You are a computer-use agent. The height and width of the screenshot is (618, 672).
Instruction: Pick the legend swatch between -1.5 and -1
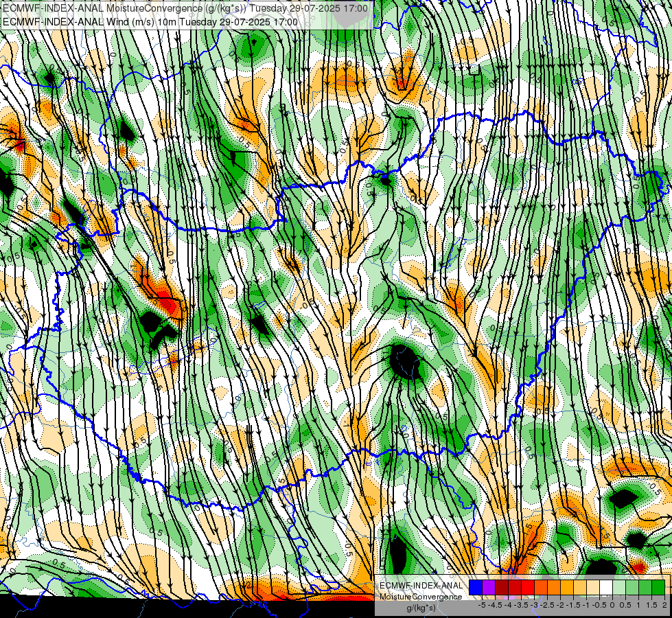[x=580, y=587]
